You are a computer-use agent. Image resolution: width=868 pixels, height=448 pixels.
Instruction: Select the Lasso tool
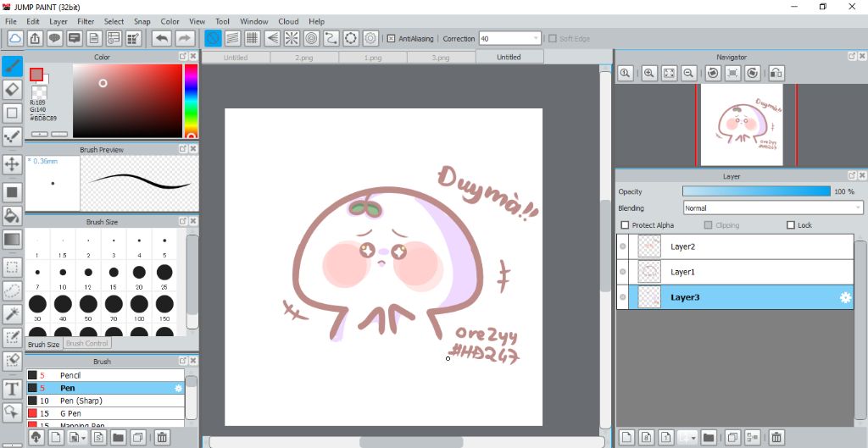pyautogui.click(x=12, y=291)
